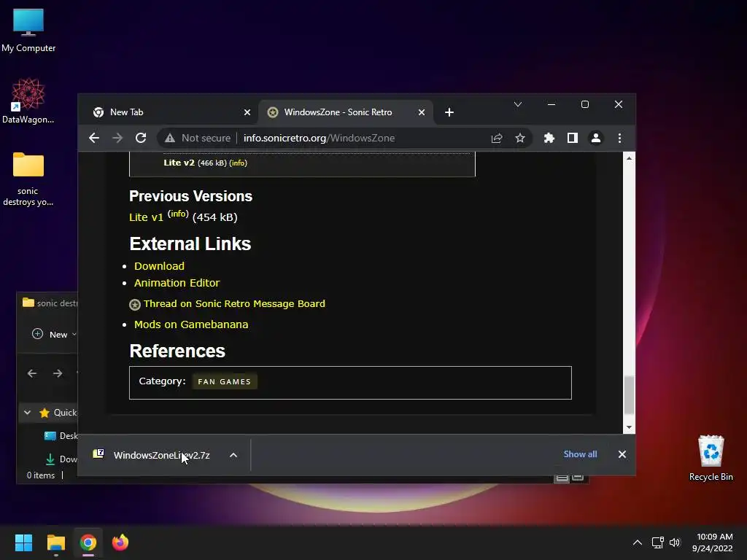The image size is (747, 560).
Task: Click New button in File Explorer
Action: [54, 334]
